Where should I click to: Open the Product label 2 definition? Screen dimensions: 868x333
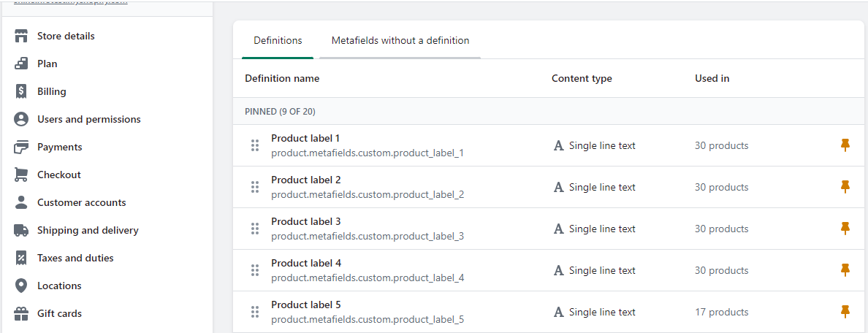[x=305, y=180]
